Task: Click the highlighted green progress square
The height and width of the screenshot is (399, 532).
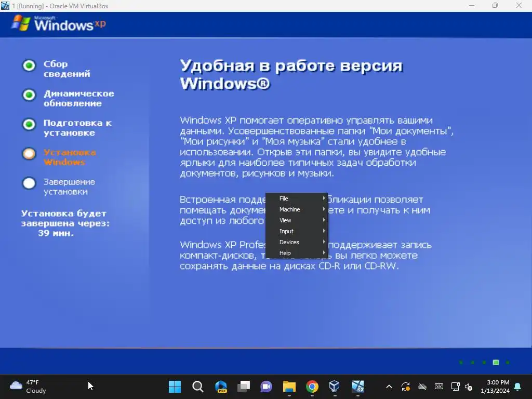Action: [496, 362]
